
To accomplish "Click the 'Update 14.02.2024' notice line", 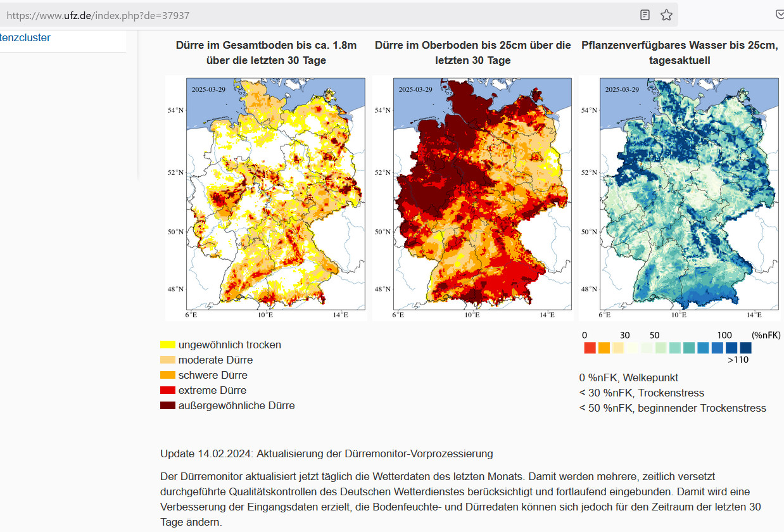I will pos(326,453).
